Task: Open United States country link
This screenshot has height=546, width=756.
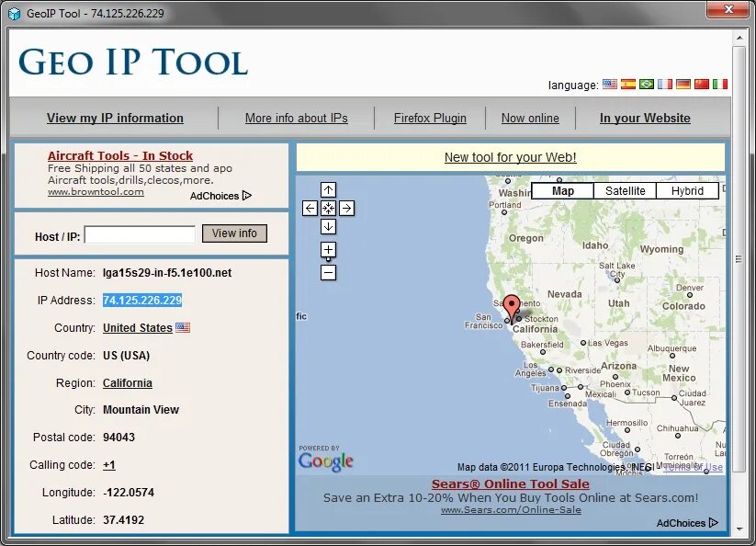Action: [138, 328]
